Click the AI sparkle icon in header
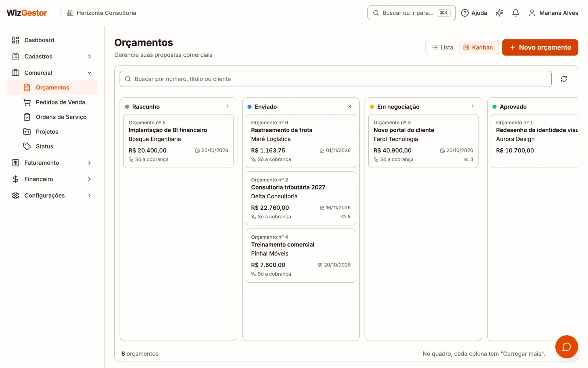The width and height of the screenshot is (588, 368). pos(499,13)
